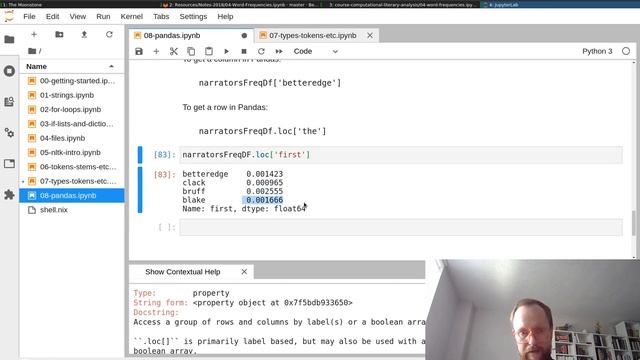Image resolution: width=640 pixels, height=360 pixels.
Task: Copy the selected cell
Action: click(x=191, y=51)
